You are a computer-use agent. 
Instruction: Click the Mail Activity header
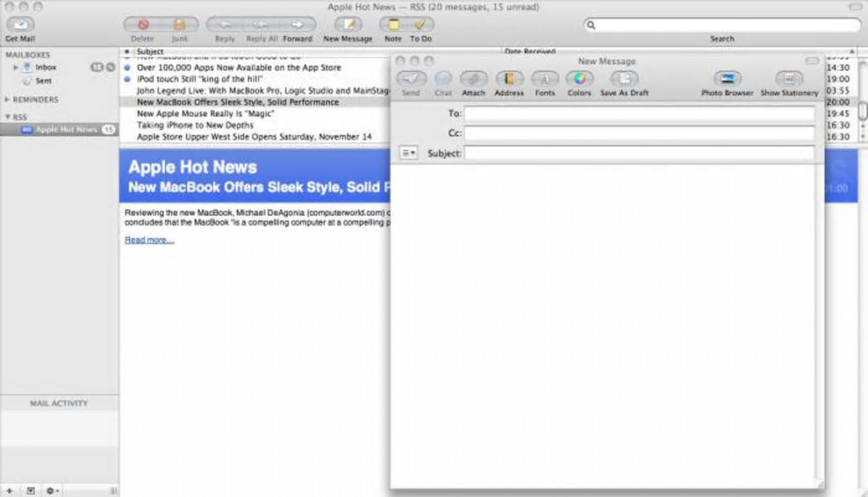(60, 403)
